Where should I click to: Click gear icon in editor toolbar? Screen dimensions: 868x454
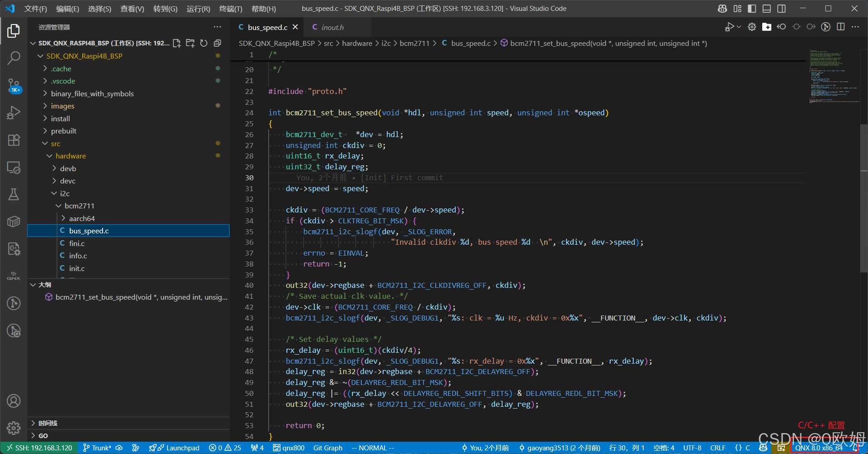point(752,27)
